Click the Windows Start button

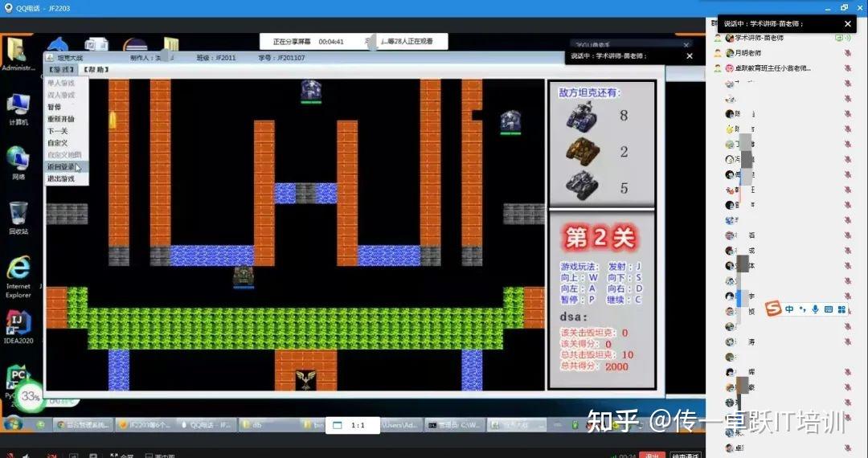[14, 423]
